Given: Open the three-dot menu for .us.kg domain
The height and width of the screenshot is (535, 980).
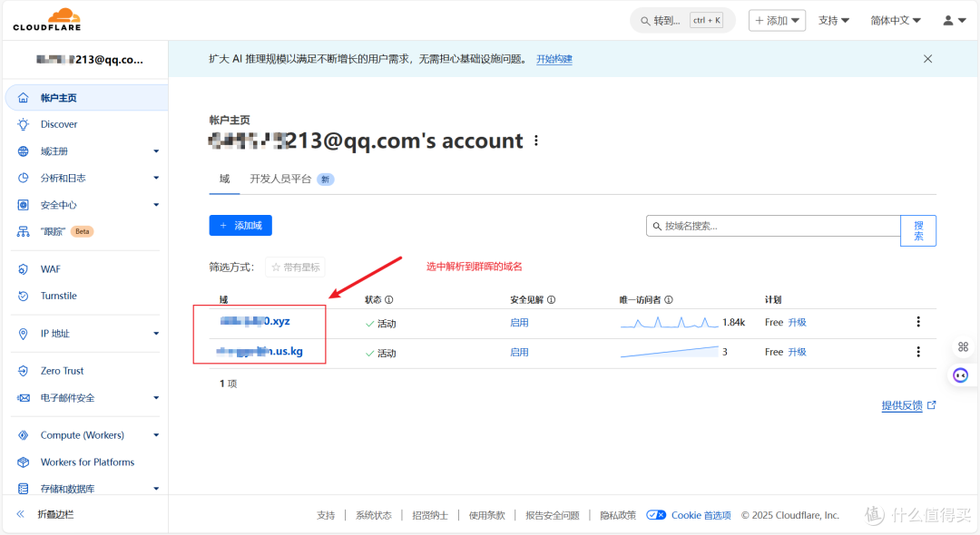Looking at the screenshot, I should (x=918, y=352).
